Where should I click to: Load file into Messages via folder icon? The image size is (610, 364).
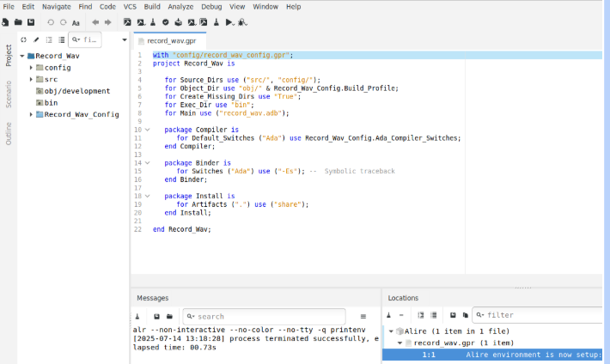click(169, 316)
